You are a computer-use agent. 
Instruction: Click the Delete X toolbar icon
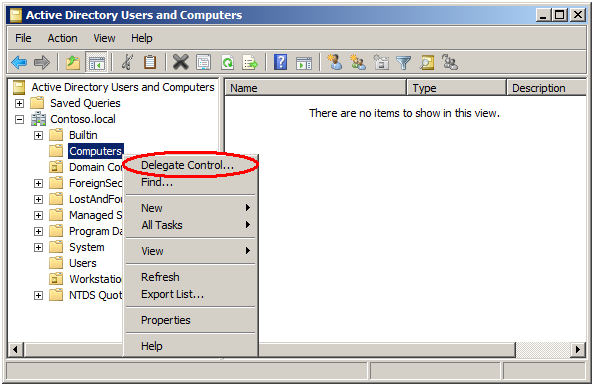181,62
